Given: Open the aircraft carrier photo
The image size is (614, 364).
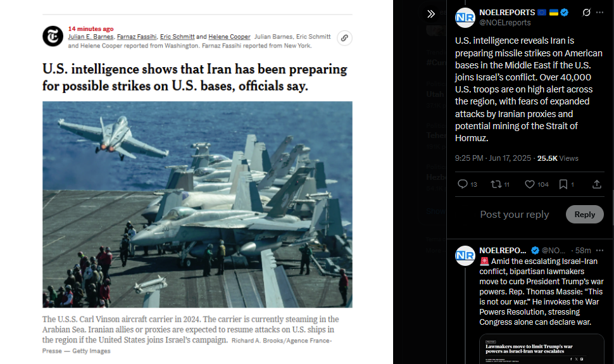Looking at the screenshot, I should pyautogui.click(x=197, y=204).
